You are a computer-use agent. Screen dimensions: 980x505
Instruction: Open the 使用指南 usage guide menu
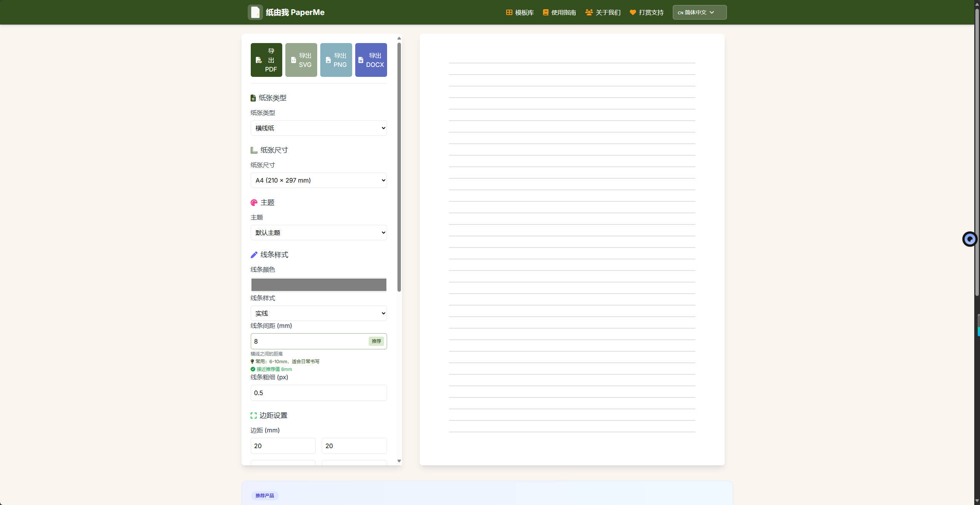coord(560,12)
